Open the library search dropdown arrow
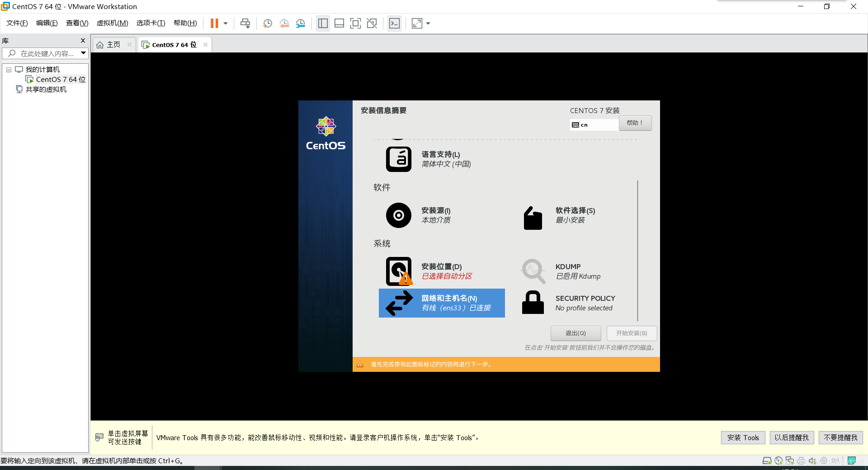 (x=83, y=53)
